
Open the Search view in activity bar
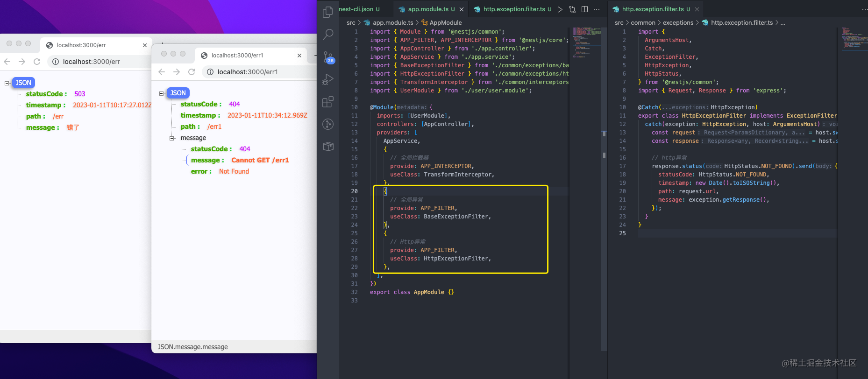coord(328,34)
